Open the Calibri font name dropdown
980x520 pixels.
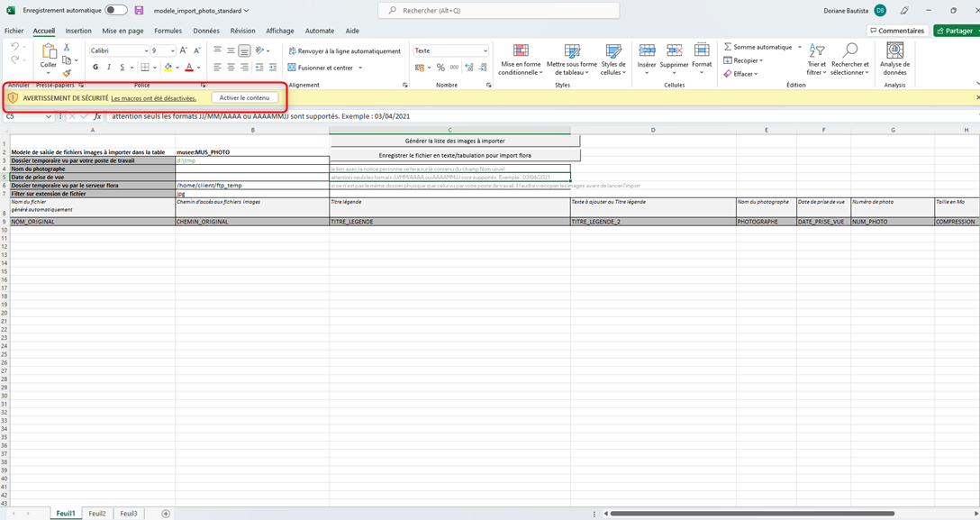tap(145, 51)
